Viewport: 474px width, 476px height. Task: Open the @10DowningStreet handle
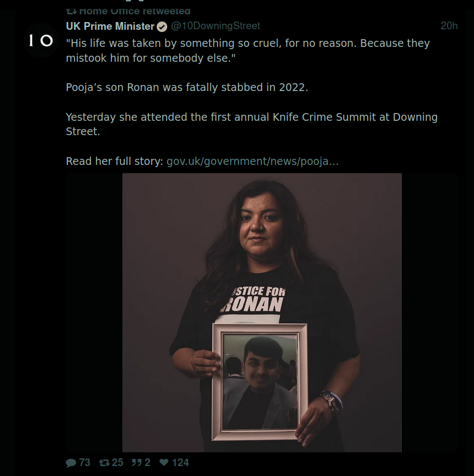(x=215, y=26)
